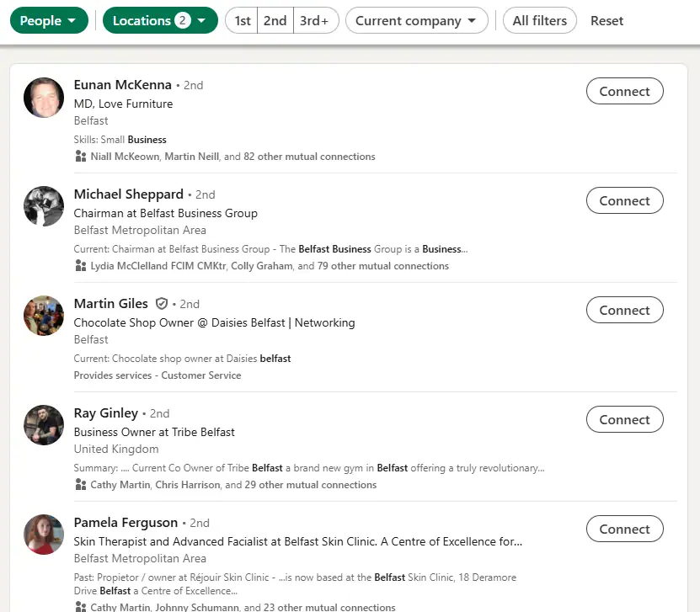Viewport: 700px width, 612px height.
Task: Open All filters panel
Action: (539, 20)
